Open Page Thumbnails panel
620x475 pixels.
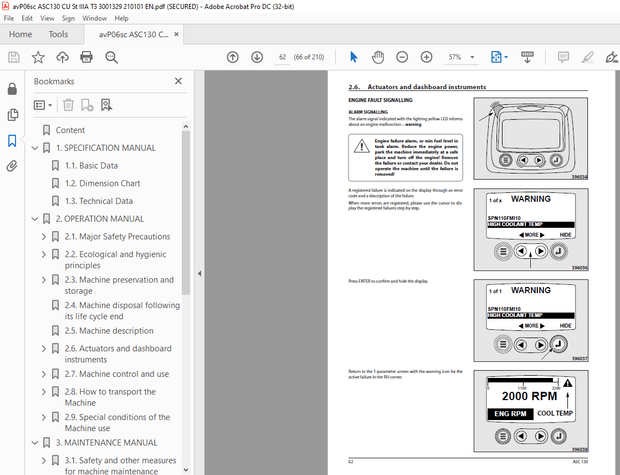click(x=12, y=115)
